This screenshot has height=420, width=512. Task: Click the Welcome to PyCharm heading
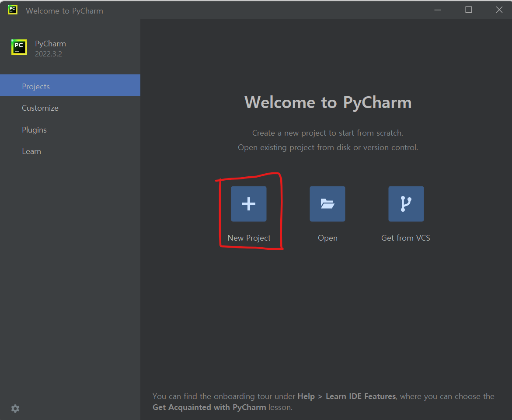[328, 102]
